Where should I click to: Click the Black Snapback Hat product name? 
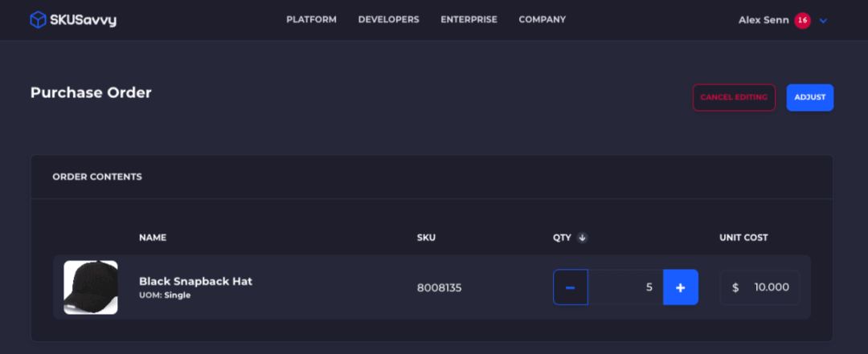195,281
